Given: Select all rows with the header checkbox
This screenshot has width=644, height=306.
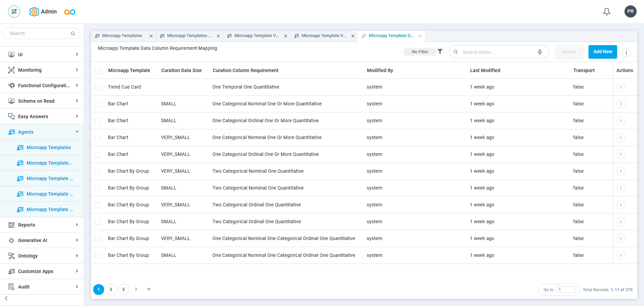Looking at the screenshot, I should point(98,71).
